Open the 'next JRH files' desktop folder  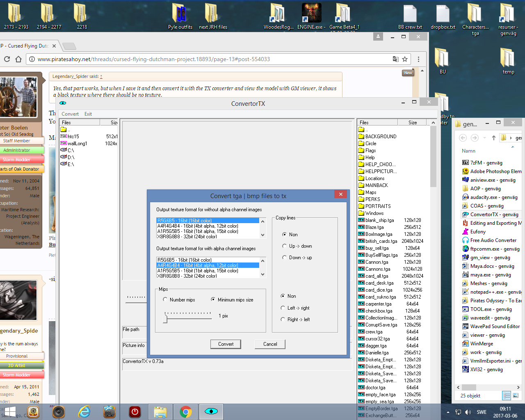(x=213, y=16)
